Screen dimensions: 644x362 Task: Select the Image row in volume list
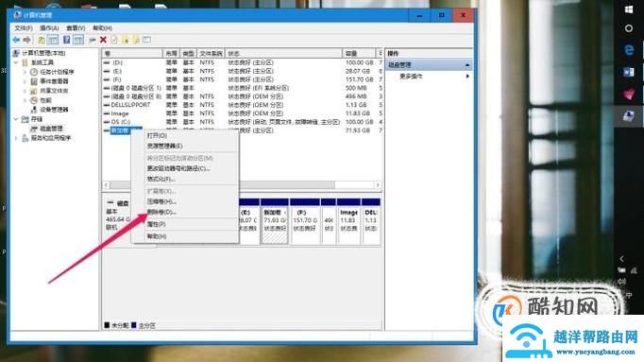243,113
